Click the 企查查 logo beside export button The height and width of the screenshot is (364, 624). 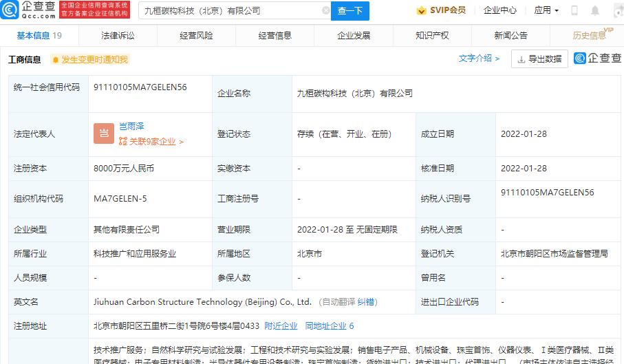597,58
